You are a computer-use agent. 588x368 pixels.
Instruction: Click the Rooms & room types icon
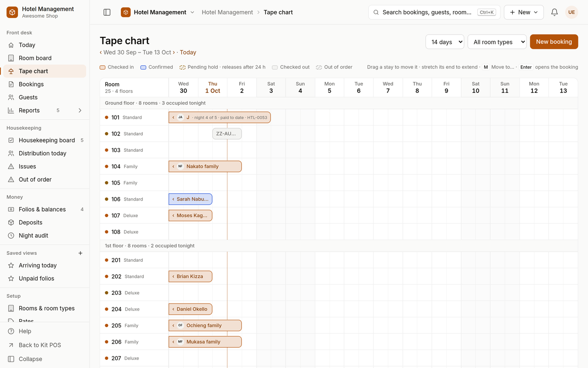[x=11, y=308]
